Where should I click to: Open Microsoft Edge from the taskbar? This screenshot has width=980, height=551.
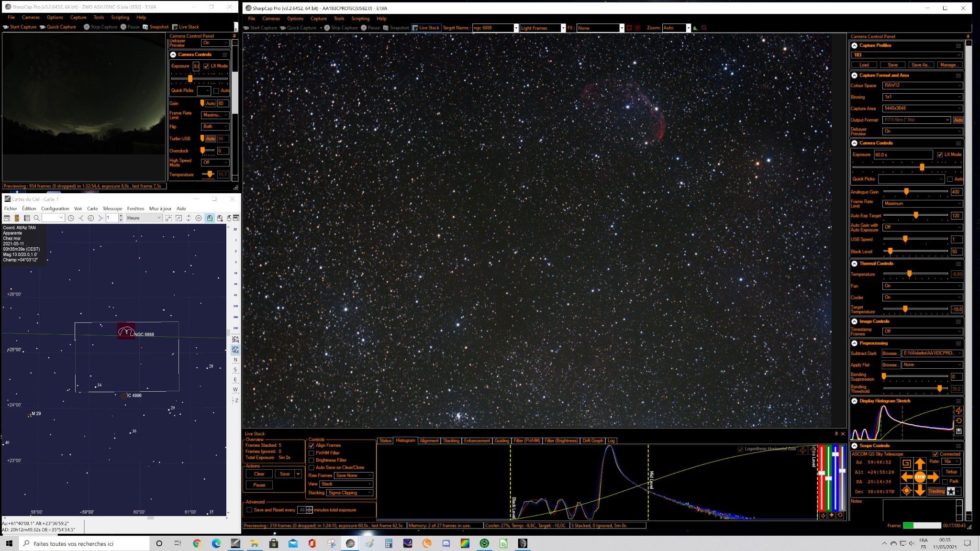point(216,543)
